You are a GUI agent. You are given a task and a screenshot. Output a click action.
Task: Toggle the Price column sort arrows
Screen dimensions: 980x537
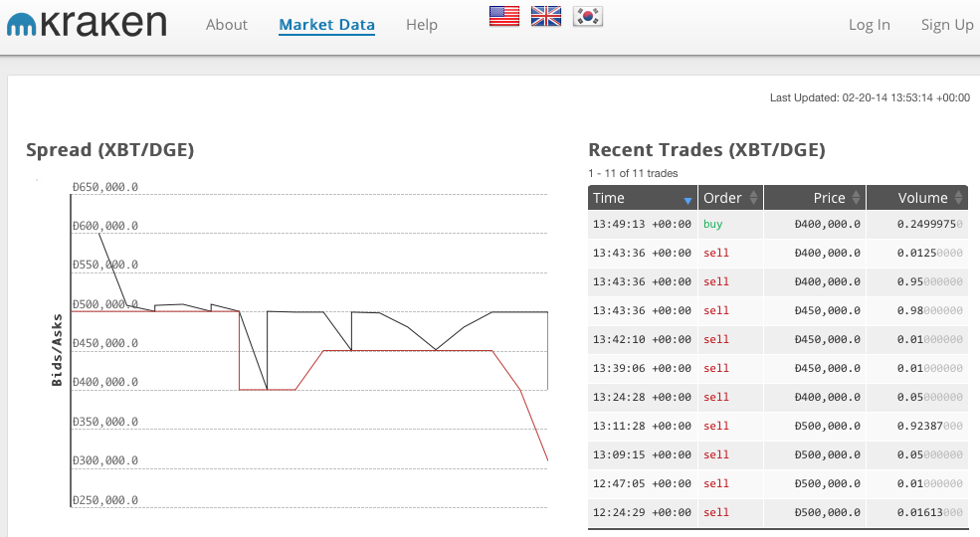(856, 198)
